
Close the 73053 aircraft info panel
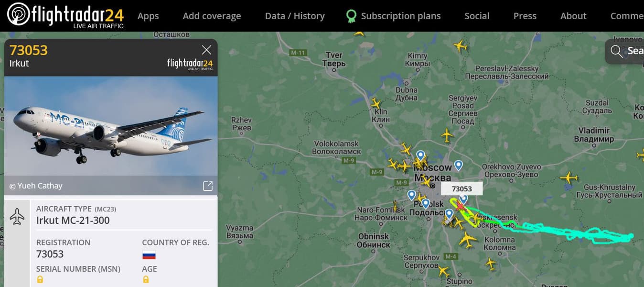tap(206, 50)
